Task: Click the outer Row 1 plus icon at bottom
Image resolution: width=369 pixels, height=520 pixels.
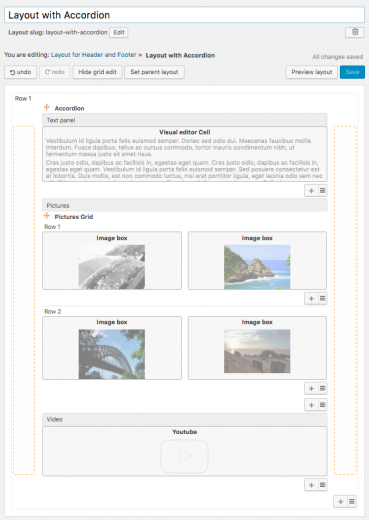Action: (340, 501)
